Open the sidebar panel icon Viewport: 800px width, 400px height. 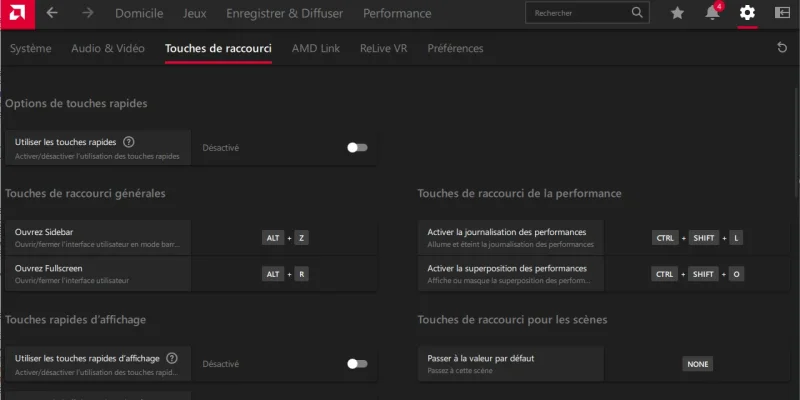[x=782, y=13]
